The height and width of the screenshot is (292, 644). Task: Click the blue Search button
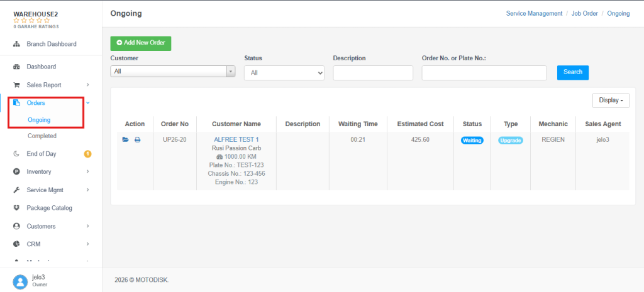[x=573, y=72]
